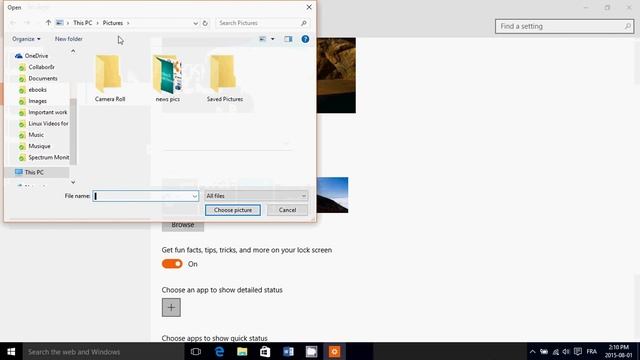Click the chevron after Pictures in the path
The width and height of the screenshot is (640, 360).
coord(128,23)
